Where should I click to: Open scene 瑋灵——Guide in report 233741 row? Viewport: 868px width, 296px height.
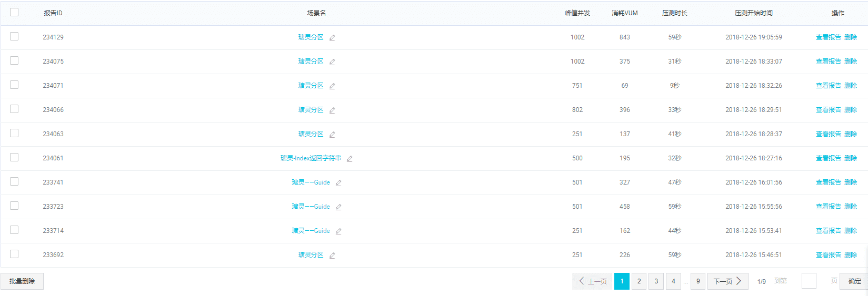pyautogui.click(x=311, y=182)
